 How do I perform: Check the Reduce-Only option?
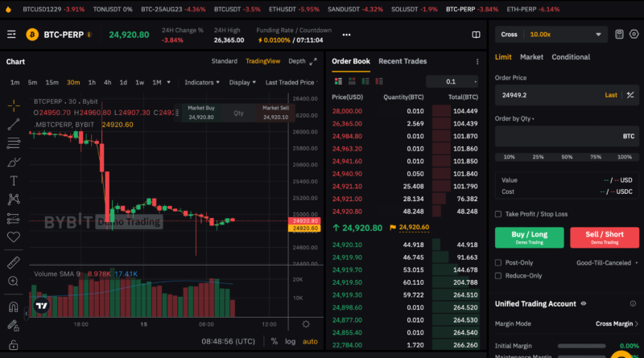[499, 275]
